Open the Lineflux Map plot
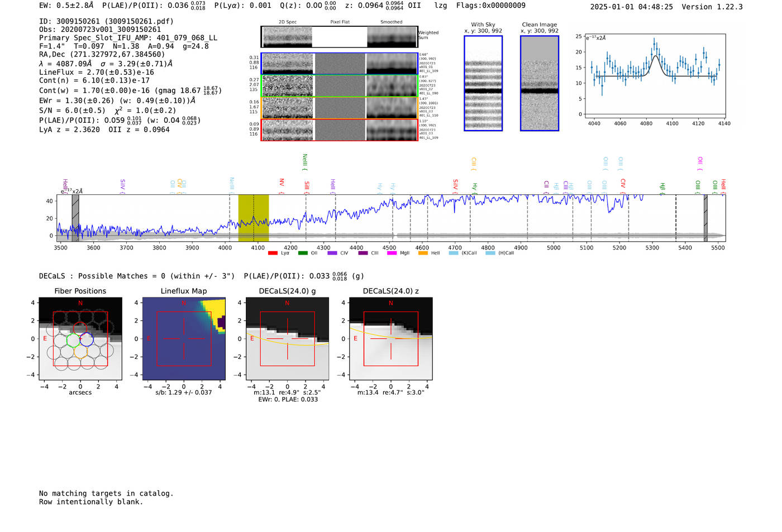 point(184,339)
